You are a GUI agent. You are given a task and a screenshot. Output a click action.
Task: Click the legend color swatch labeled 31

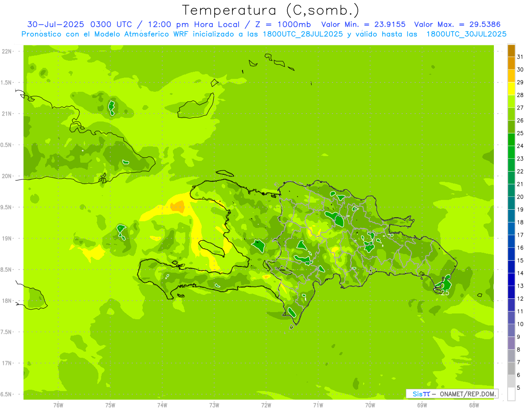(x=511, y=51)
